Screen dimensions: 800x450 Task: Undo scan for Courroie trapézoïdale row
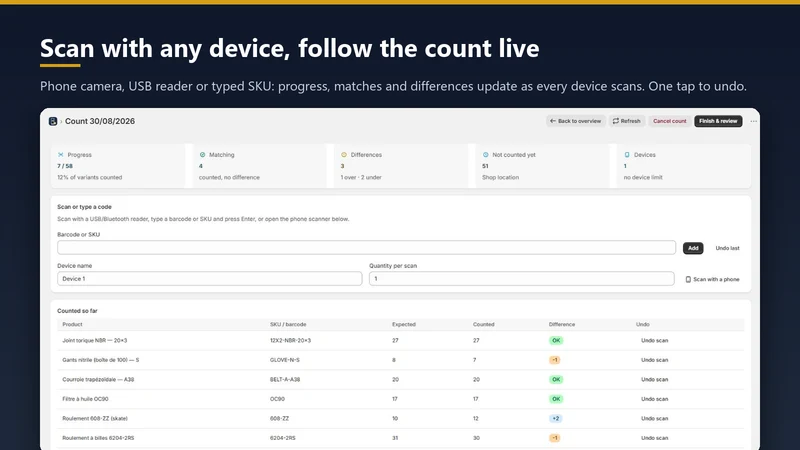pos(654,380)
